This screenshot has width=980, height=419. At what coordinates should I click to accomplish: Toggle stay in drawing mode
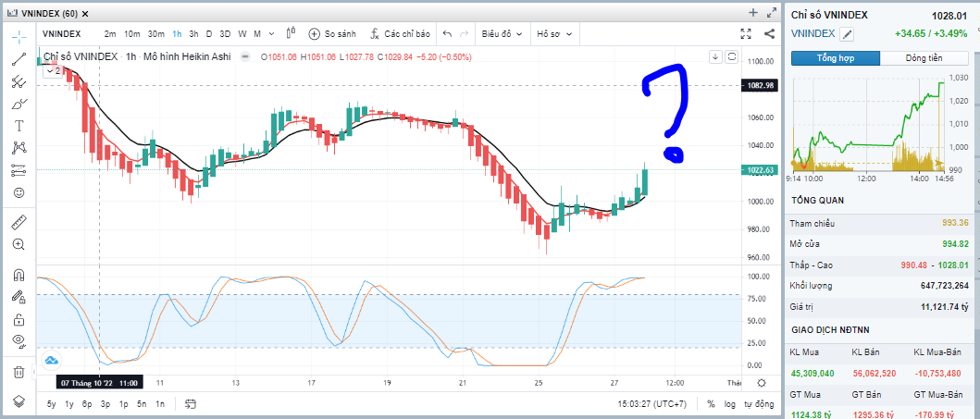click(x=19, y=297)
